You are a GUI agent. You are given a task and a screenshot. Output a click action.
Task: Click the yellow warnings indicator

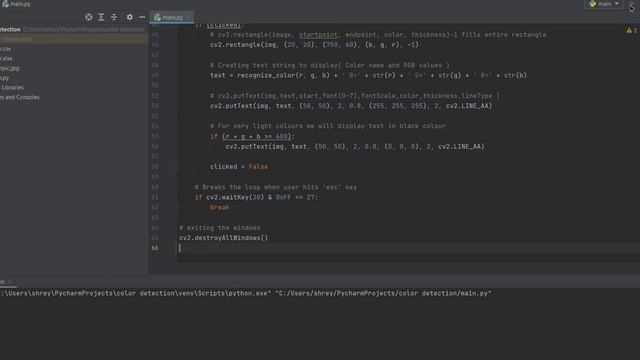pyautogui.click(x=631, y=30)
